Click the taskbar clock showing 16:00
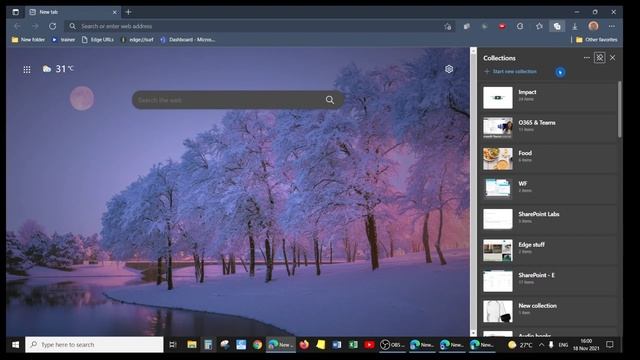The width and height of the screenshot is (640, 360). coord(586,345)
